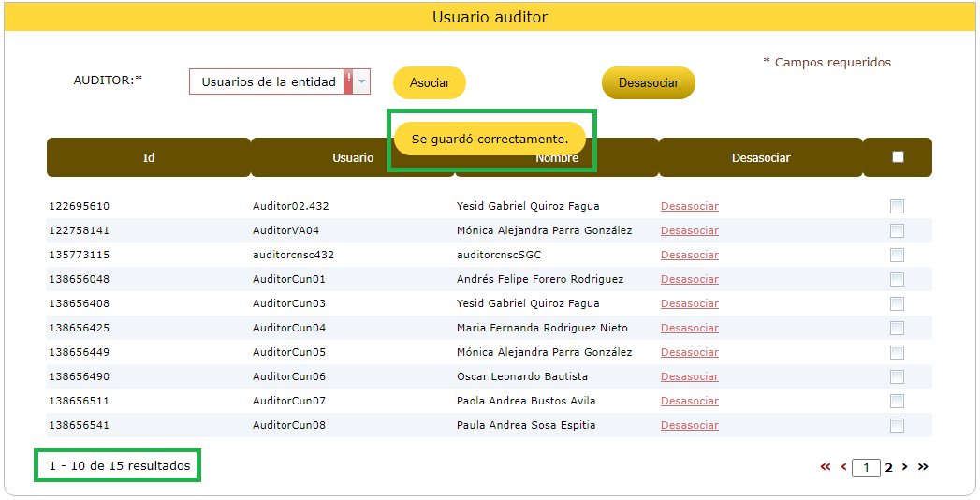Open the Usuarios de la entidad dropdown
The width and height of the screenshot is (980, 500).
pyautogui.click(x=268, y=82)
